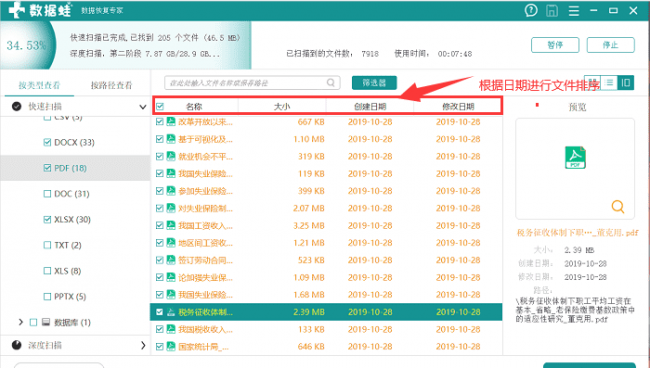
Task: Select the 646 KB file name
Action: pyautogui.click(x=204, y=346)
